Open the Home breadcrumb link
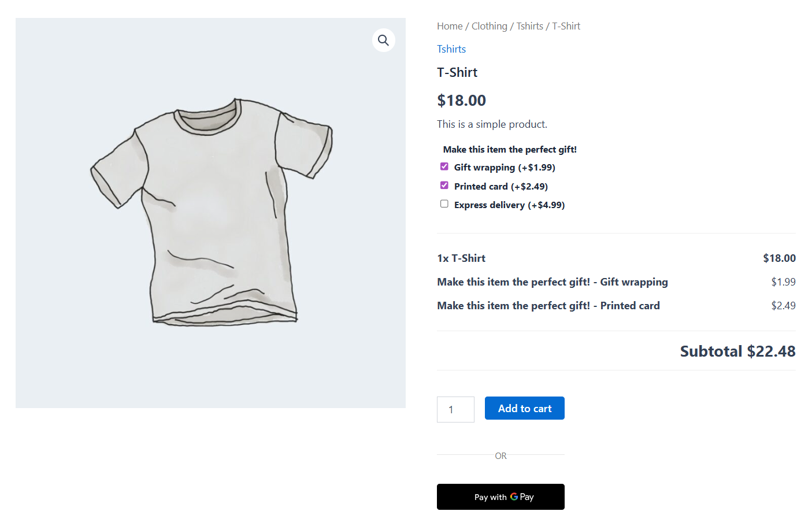The height and width of the screenshot is (526, 812). (450, 25)
